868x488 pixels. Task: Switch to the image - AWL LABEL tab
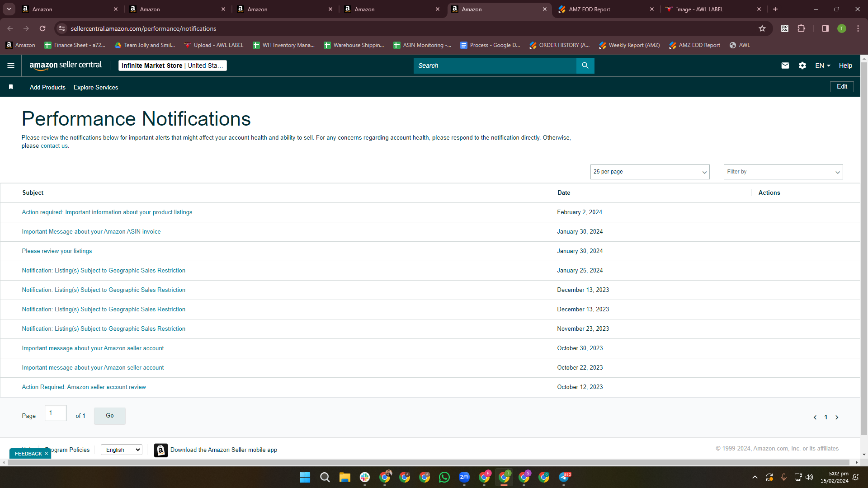point(713,9)
